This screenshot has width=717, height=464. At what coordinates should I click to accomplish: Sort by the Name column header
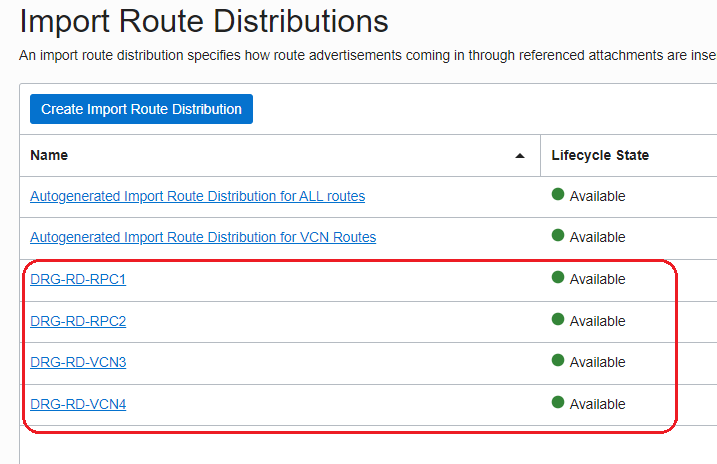pos(49,155)
